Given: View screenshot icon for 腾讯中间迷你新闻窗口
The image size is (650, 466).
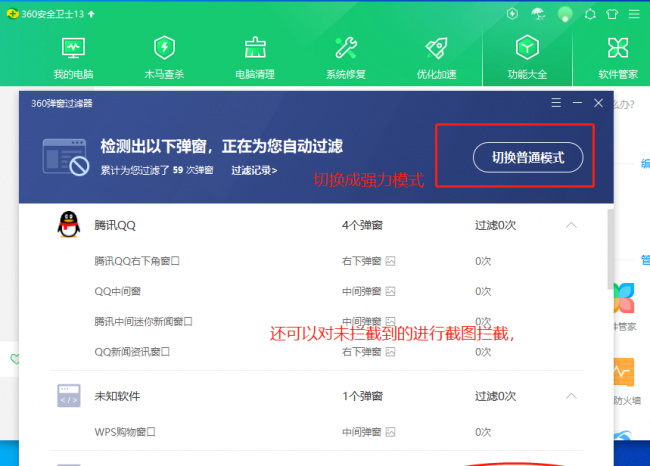Looking at the screenshot, I should (x=390, y=321).
